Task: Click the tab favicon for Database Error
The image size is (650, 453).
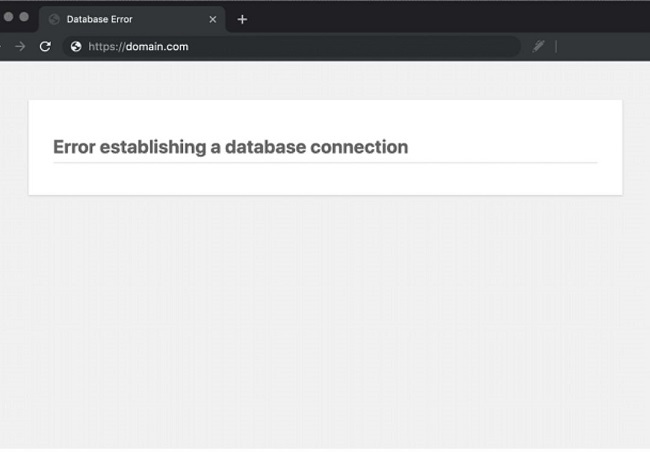Action: (54, 19)
